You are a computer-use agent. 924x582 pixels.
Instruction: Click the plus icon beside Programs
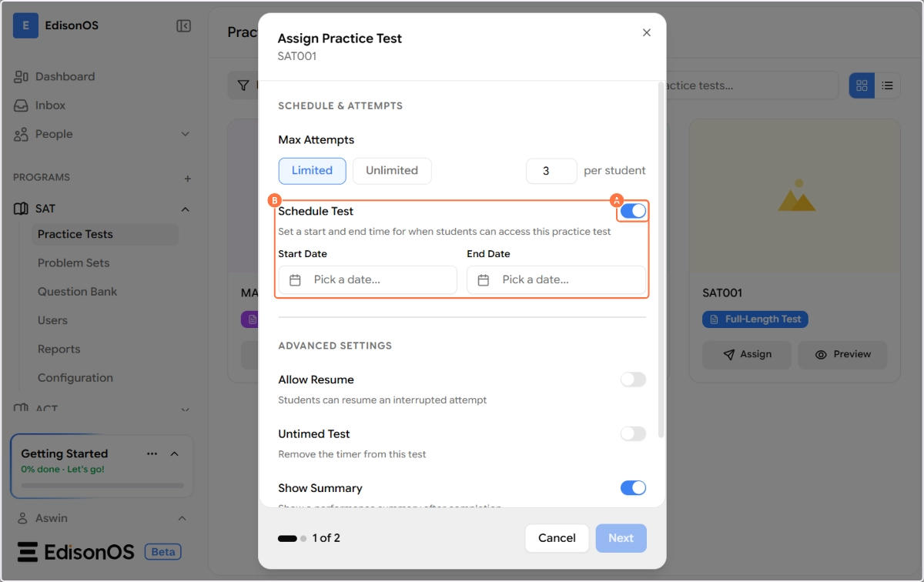tap(187, 179)
